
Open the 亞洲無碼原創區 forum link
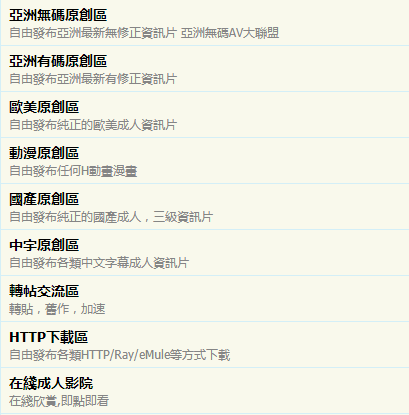point(58,15)
